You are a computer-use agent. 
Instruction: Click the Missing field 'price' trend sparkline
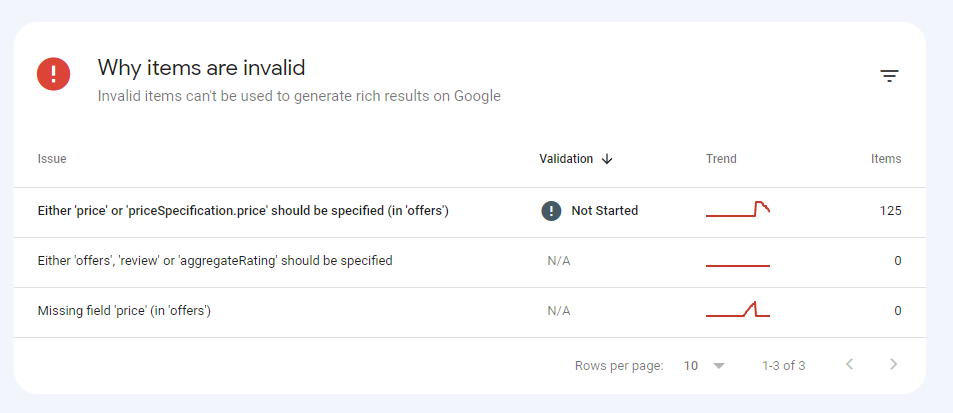point(738,311)
